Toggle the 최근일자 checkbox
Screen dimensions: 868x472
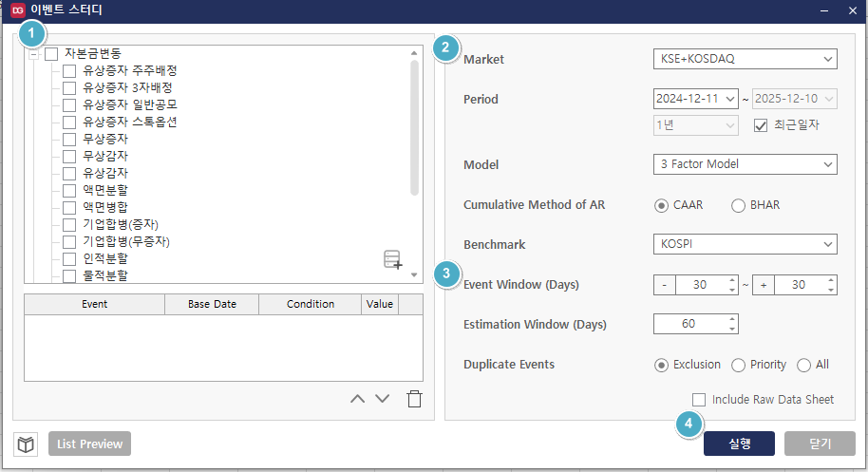click(760, 125)
